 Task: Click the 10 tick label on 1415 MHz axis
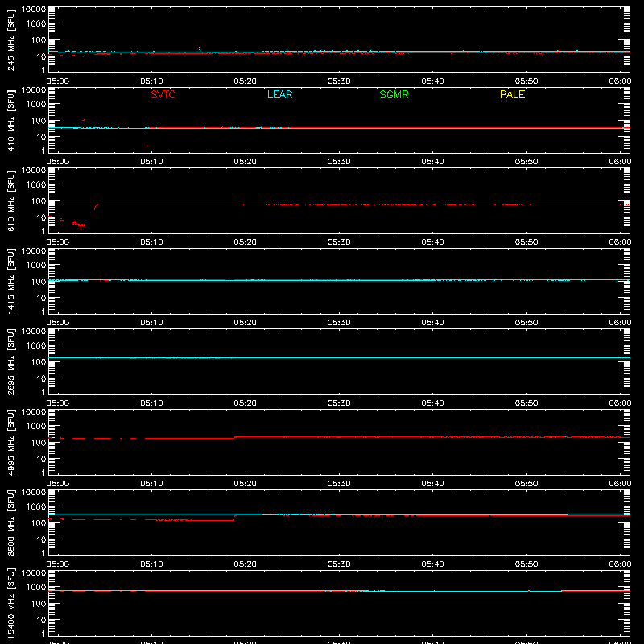pyautogui.click(x=41, y=298)
